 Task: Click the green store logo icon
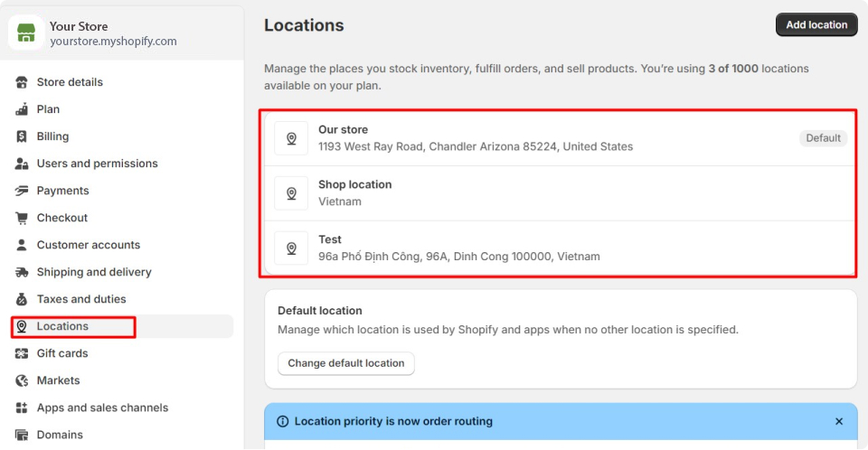pyautogui.click(x=26, y=33)
